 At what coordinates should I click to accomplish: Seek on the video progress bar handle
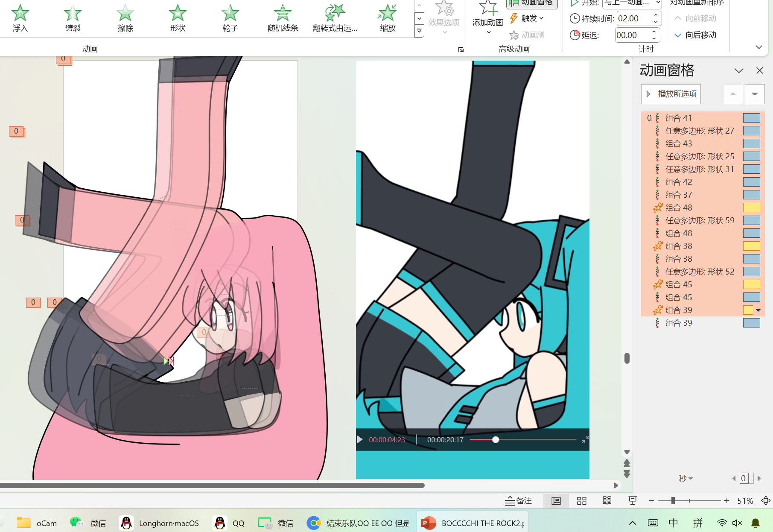tap(496, 440)
